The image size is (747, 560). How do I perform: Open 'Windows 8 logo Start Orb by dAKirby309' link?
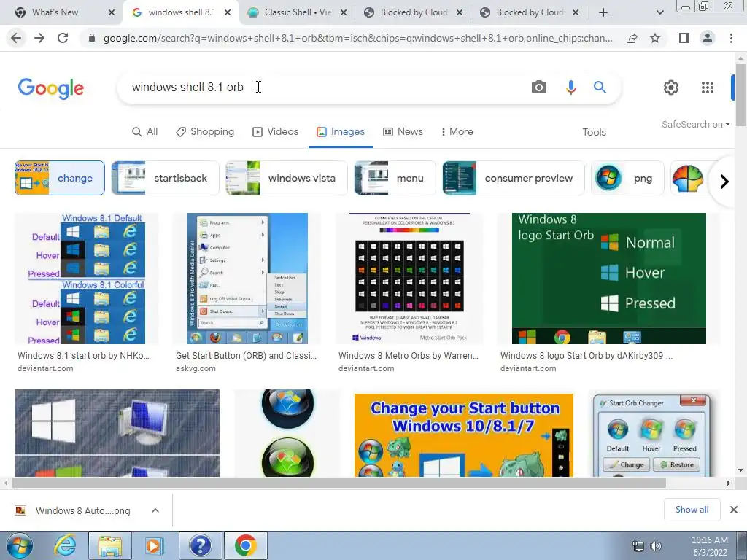pyautogui.click(x=587, y=356)
